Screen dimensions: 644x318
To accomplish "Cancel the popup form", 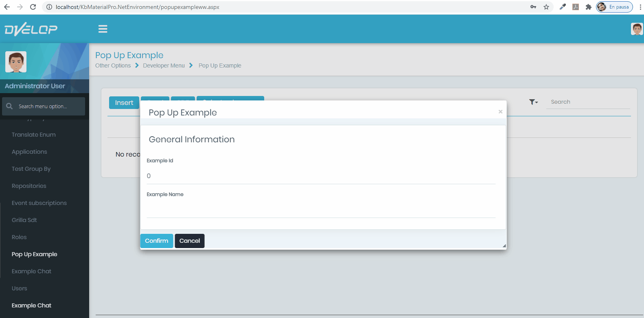I will tap(190, 241).
